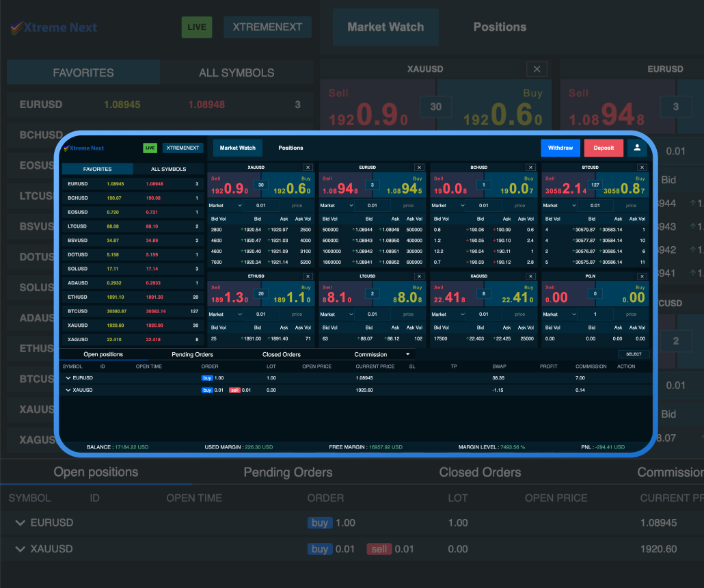Select the FAVORITES tab in the framed panel
704x588 pixels.
(x=98, y=169)
